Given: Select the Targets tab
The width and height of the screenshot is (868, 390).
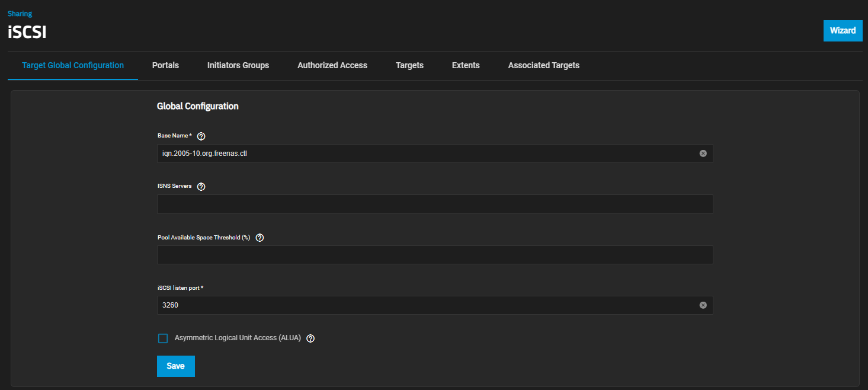Looking at the screenshot, I should point(409,65).
